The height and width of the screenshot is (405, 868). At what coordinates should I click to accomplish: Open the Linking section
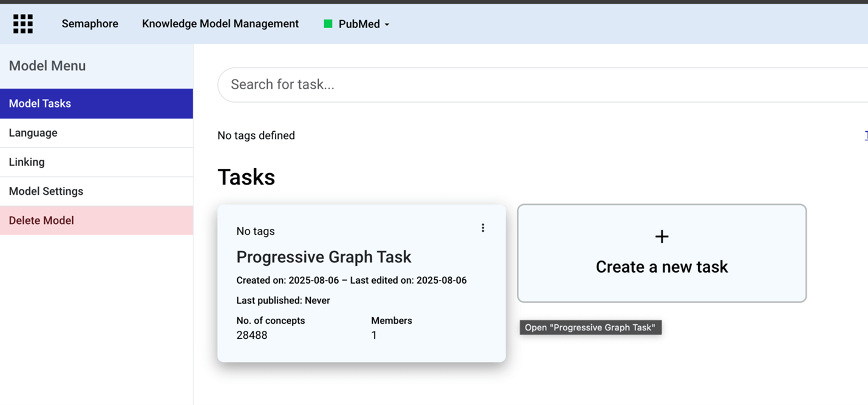pyautogui.click(x=27, y=162)
